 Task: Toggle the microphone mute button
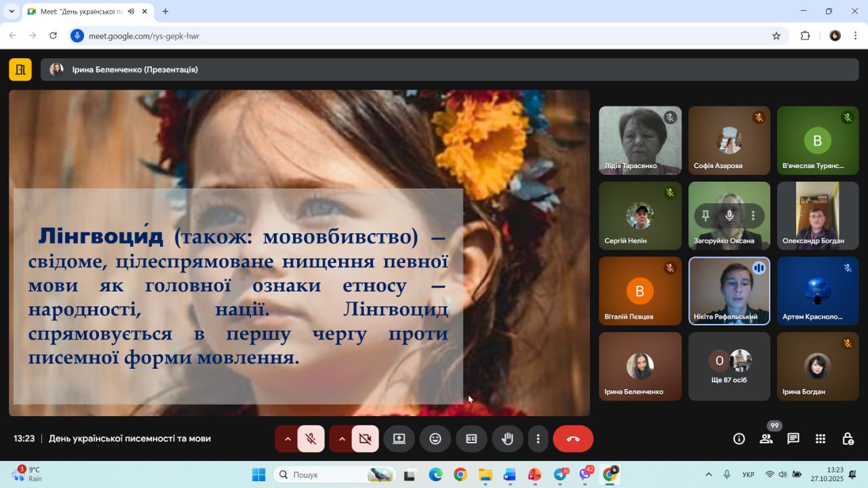pyautogui.click(x=311, y=439)
